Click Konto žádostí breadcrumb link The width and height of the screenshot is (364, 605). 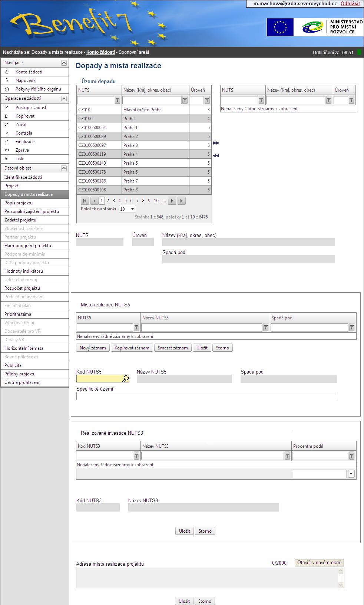tap(100, 52)
